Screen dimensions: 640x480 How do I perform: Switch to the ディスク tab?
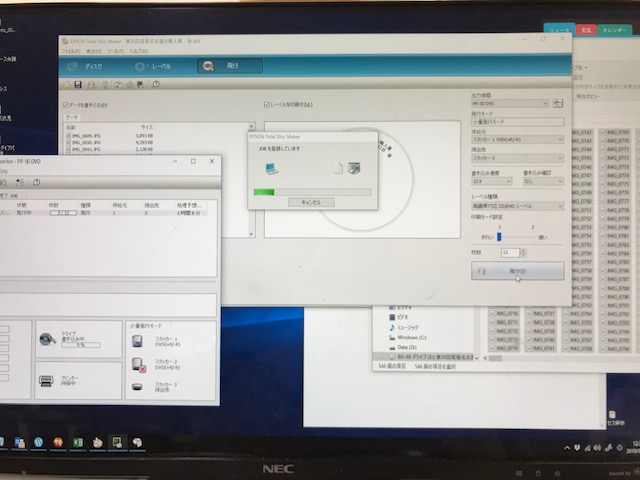click(86, 66)
